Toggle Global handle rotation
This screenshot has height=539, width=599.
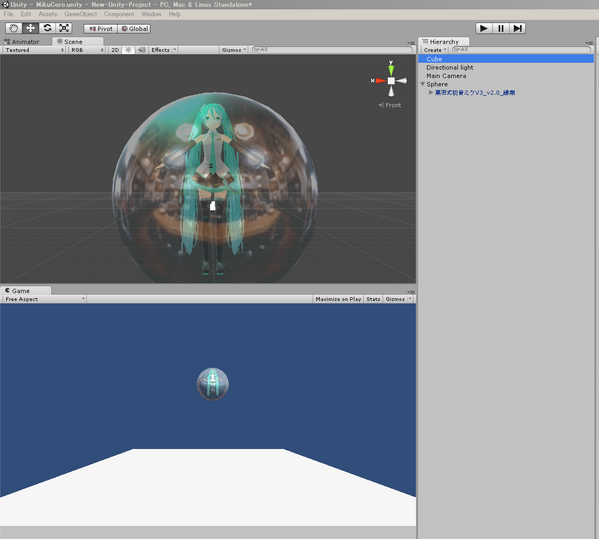[x=134, y=29]
